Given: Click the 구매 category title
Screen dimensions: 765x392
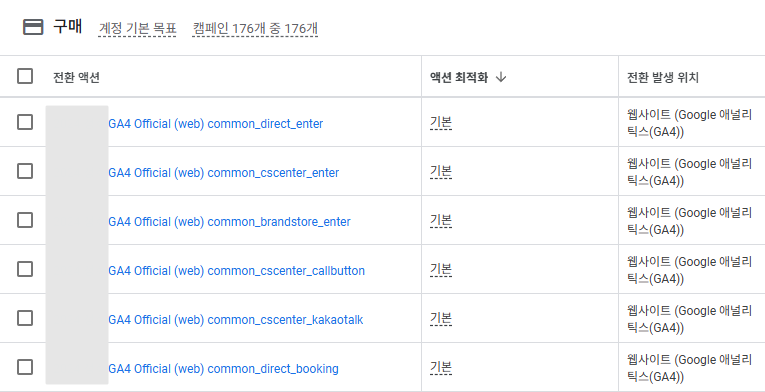Looking at the screenshot, I should point(67,27).
